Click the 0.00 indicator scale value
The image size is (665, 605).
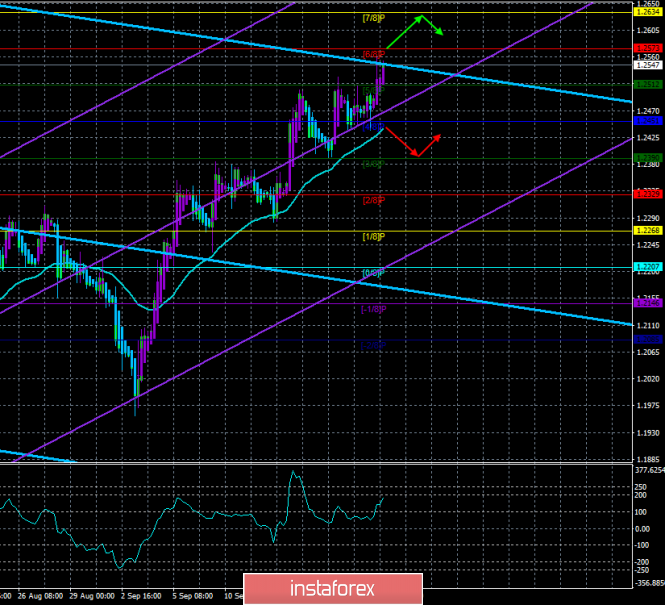(x=643, y=529)
